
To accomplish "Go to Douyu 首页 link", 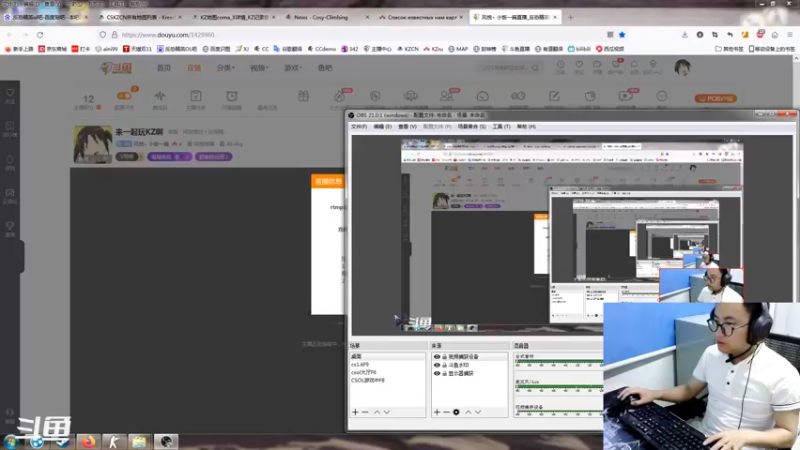I will (x=164, y=68).
